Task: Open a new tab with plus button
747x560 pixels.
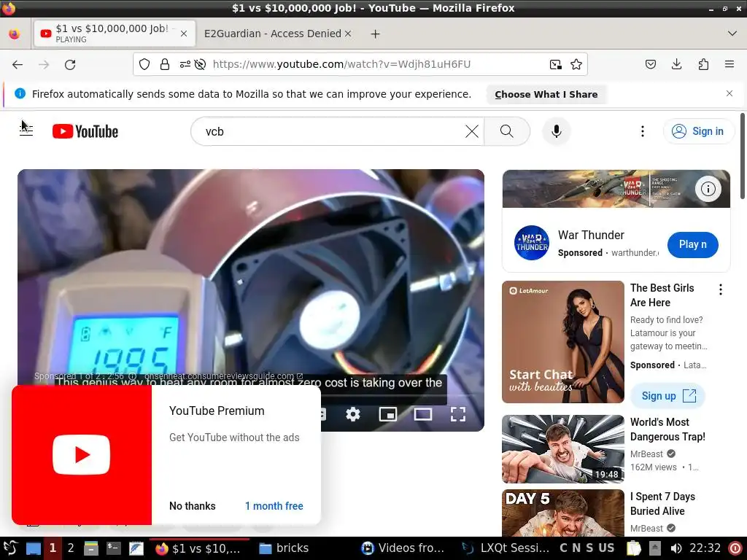Action: [x=376, y=34]
